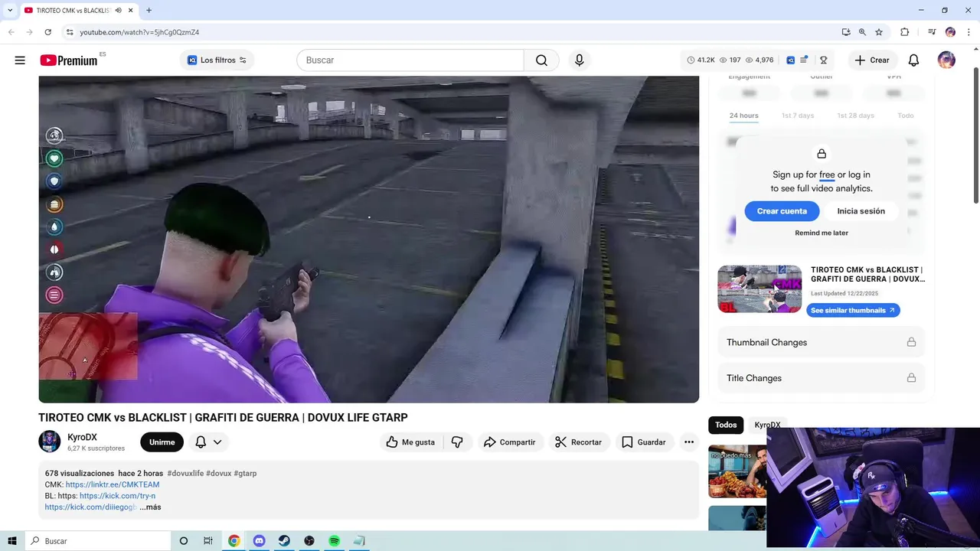Bookmark this page with star icon
980x551 pixels.
pos(879,32)
